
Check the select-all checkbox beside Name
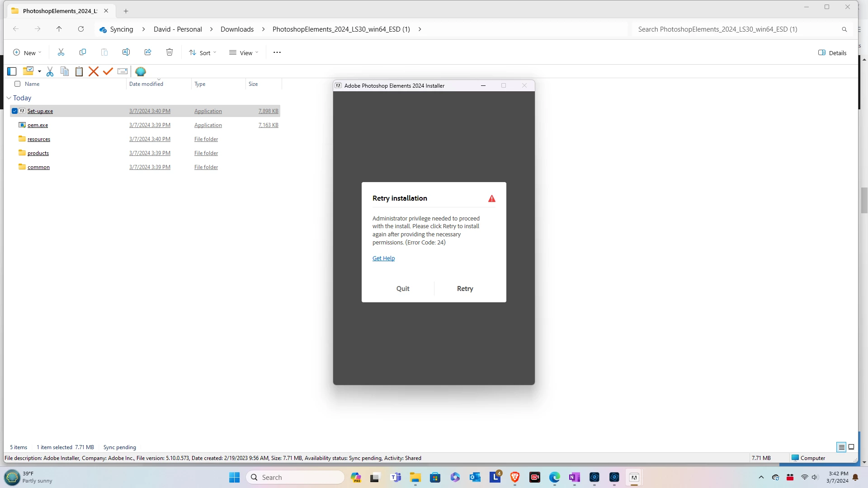point(18,84)
